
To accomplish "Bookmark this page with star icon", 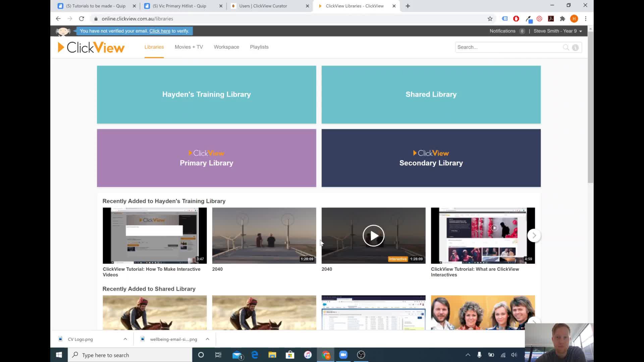I will (490, 19).
